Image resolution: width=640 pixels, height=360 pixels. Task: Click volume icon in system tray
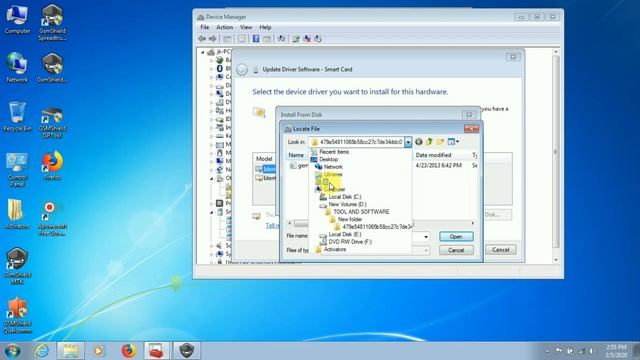click(591, 351)
